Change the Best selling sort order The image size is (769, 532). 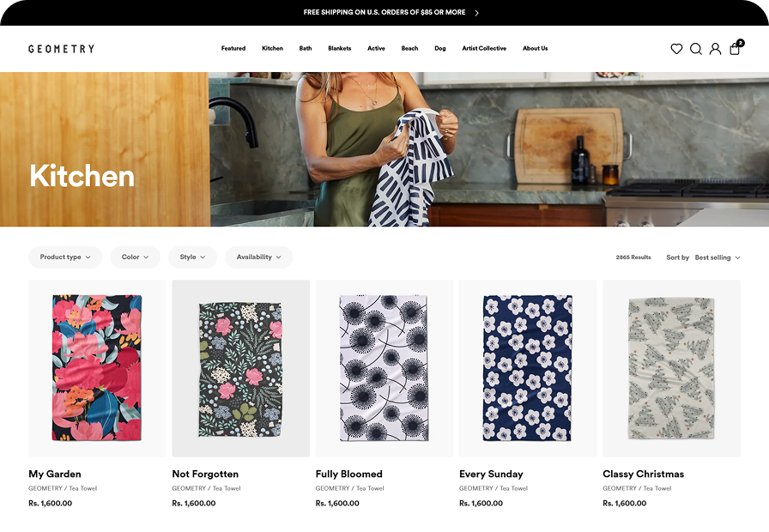click(717, 257)
